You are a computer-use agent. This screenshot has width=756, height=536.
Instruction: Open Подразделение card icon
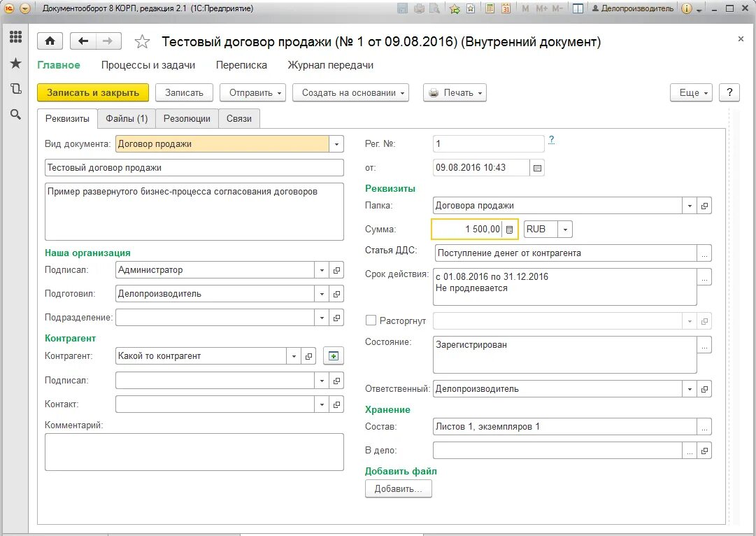click(336, 318)
